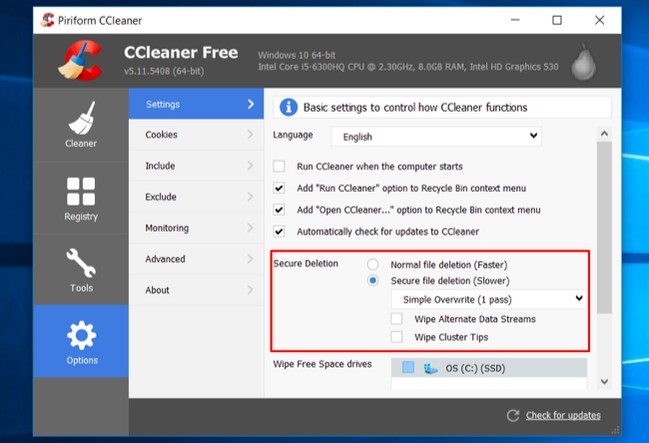
Task: Click chevron next to Advanced
Action: pos(250,259)
